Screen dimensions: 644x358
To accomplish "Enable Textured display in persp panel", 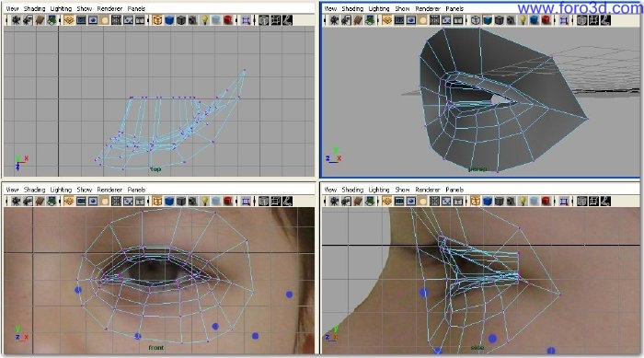I will [x=511, y=19].
